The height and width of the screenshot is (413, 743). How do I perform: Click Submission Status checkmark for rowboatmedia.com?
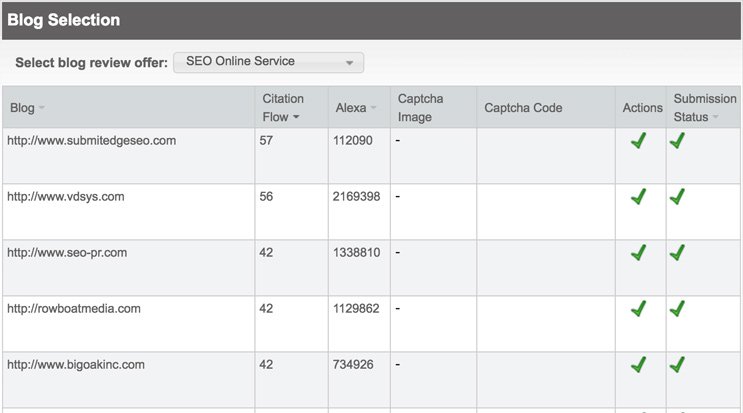coord(677,309)
